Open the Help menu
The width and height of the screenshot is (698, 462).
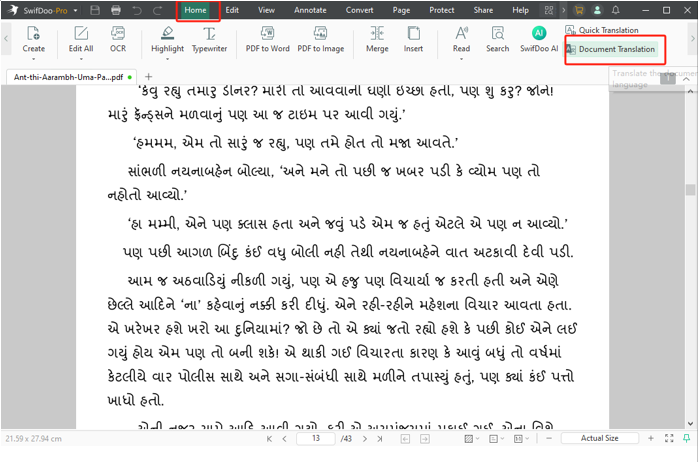pos(520,10)
